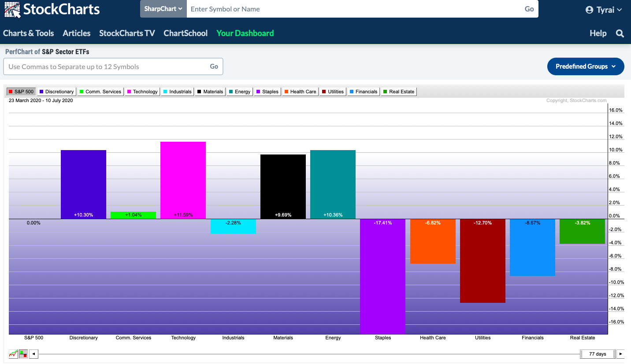This screenshot has height=364, width=631.
Task: Select the line chart mode icon
Action: tap(13, 354)
